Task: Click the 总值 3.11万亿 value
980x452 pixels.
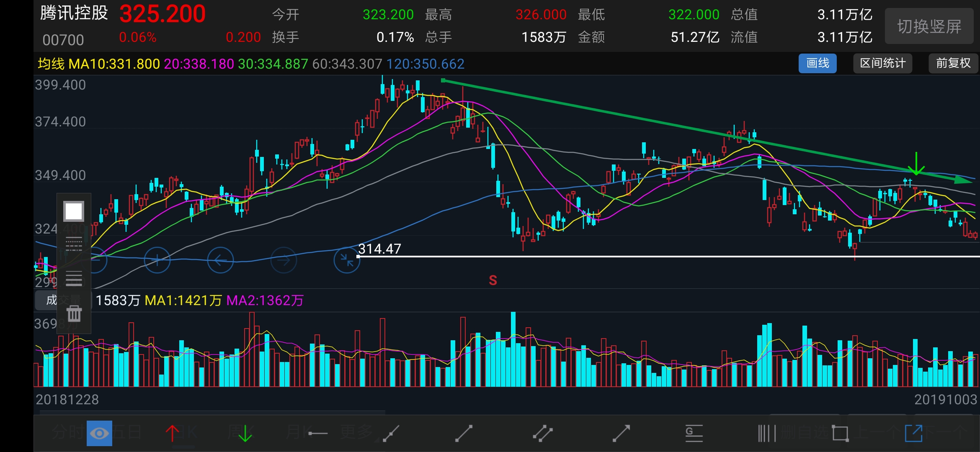Action: (845, 15)
